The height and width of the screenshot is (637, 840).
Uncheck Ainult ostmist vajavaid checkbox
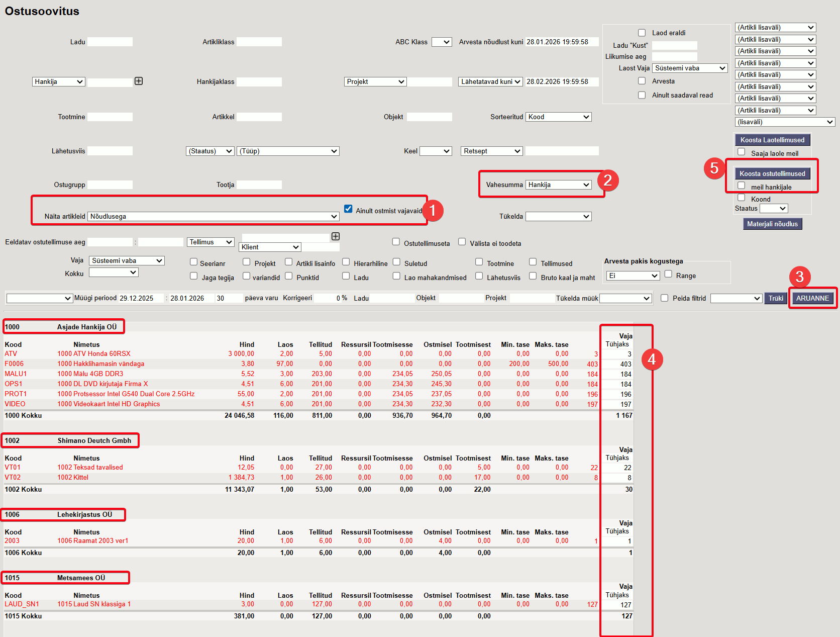(348, 209)
